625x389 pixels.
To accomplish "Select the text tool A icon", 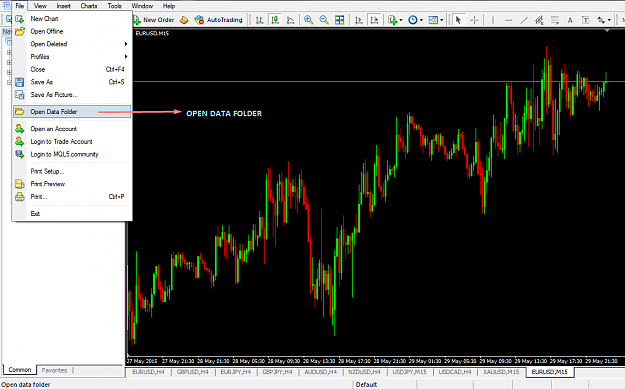I will 570,20.
